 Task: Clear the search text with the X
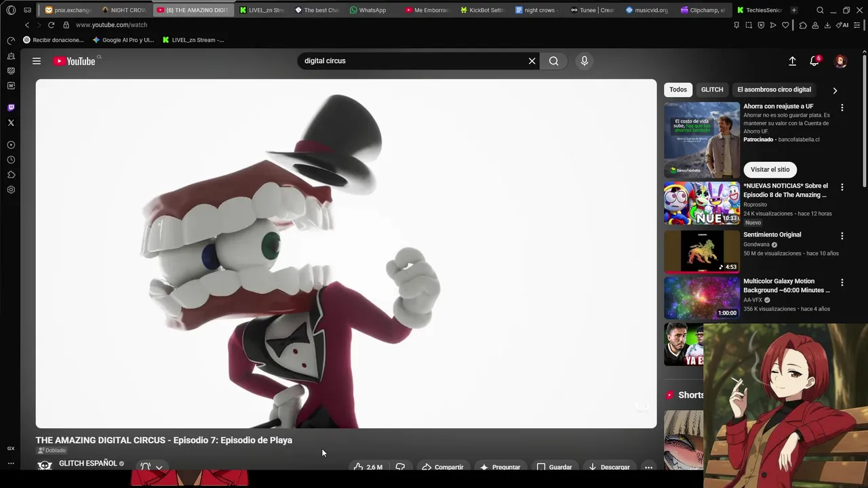[x=532, y=61]
